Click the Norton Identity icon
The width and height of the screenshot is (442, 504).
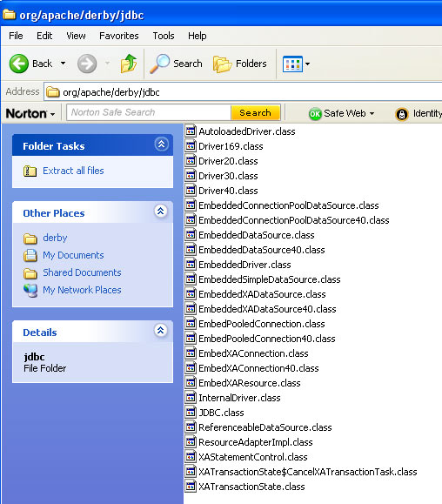click(401, 114)
